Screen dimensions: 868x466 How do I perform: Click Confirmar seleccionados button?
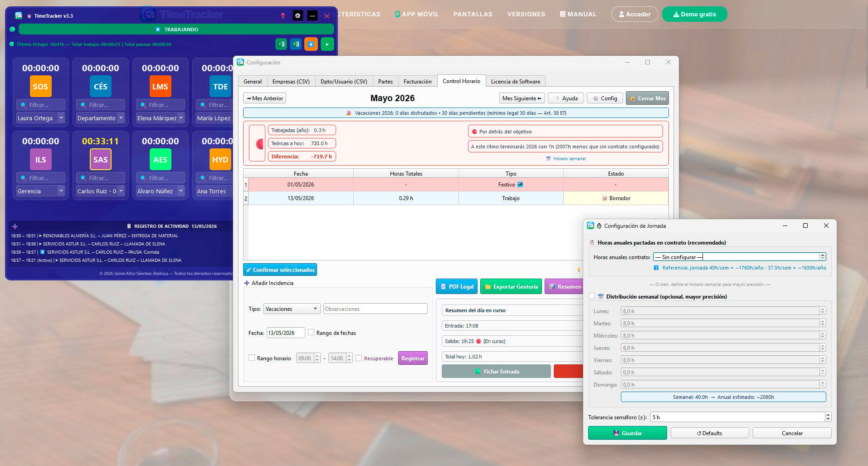click(x=280, y=270)
